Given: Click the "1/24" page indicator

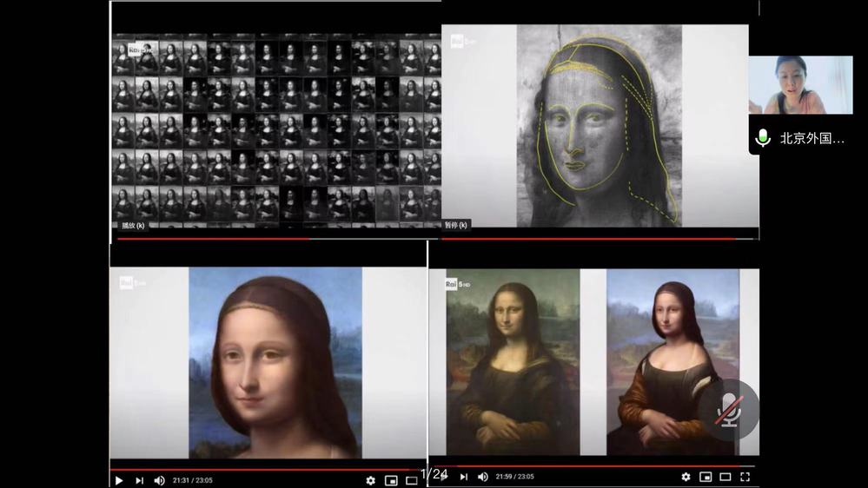Looking at the screenshot, I should tap(434, 474).
